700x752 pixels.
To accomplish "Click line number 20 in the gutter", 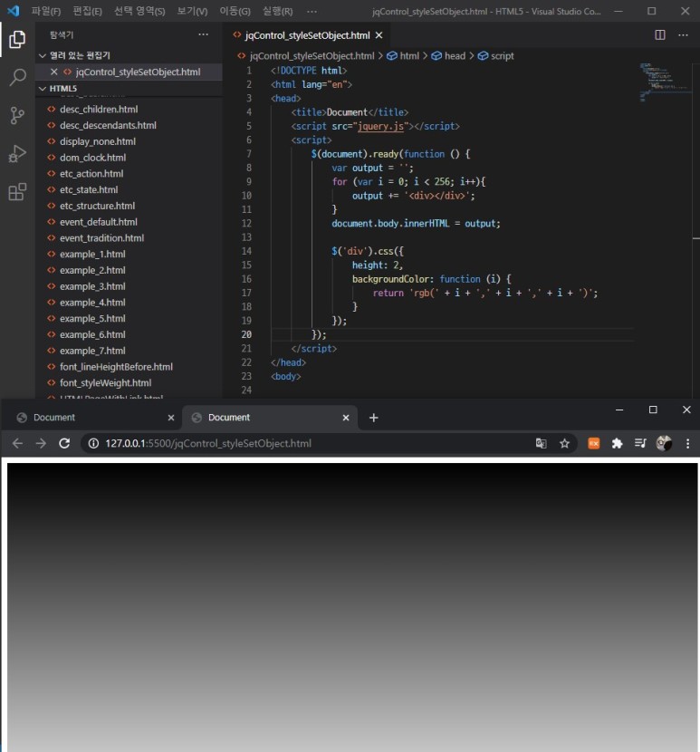I will (246, 334).
